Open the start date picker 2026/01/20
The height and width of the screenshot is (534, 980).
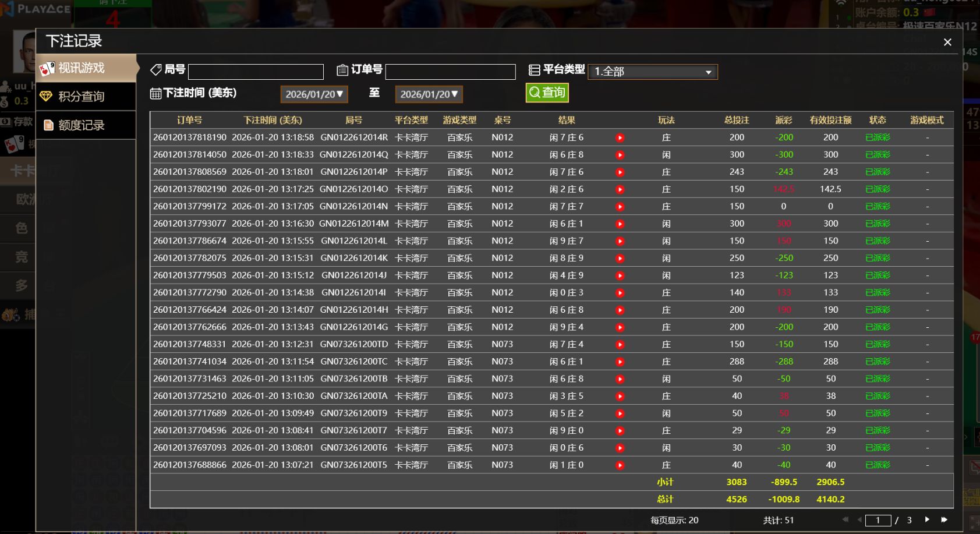pyautogui.click(x=314, y=93)
